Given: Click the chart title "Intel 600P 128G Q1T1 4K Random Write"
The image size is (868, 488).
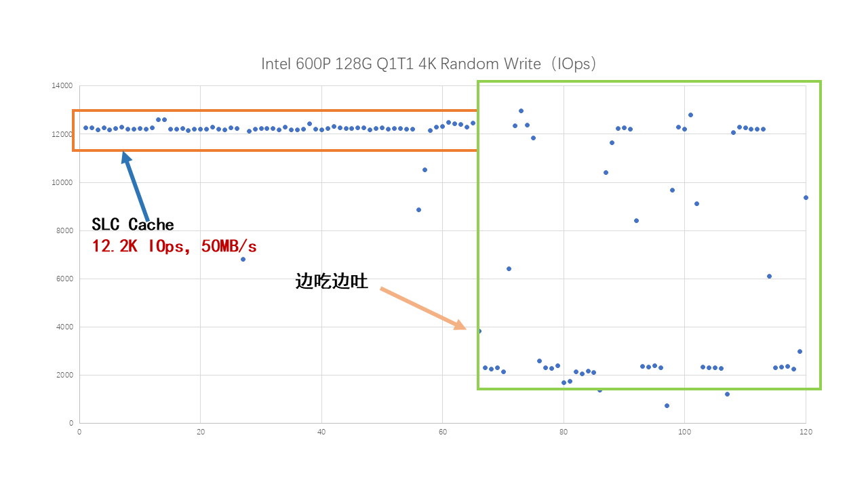Looking at the screenshot, I should tap(429, 64).
